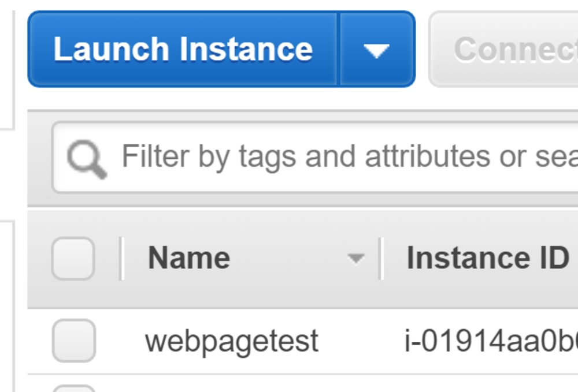Expand Launch Instance alternate launch methods
This screenshot has height=392, width=578.
point(376,49)
